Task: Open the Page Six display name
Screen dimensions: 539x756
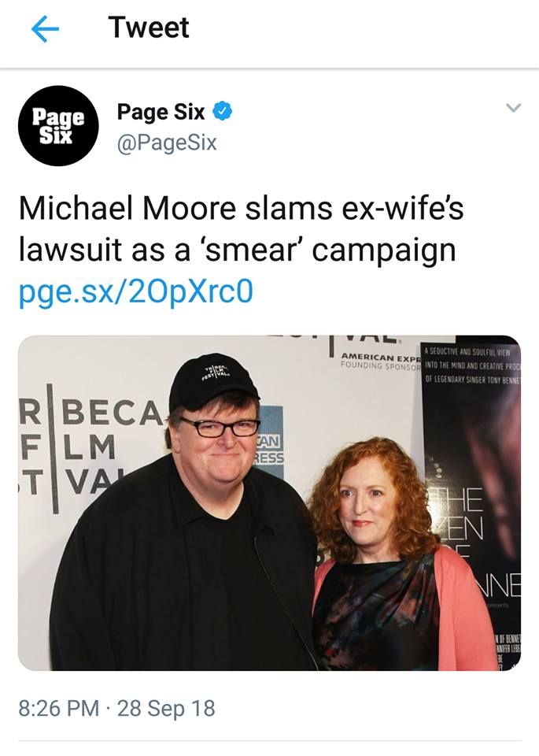Action: coord(161,112)
